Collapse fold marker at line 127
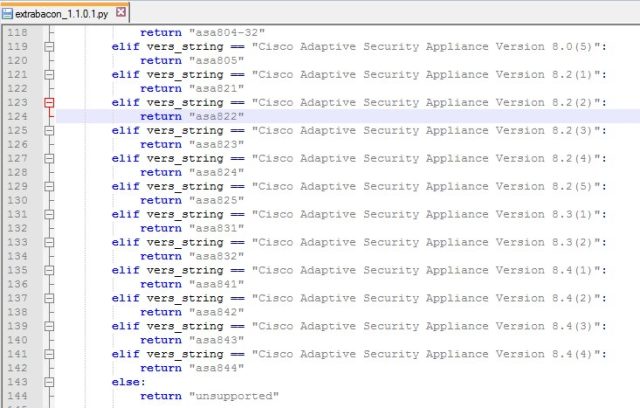The width and height of the screenshot is (640, 408). click(49, 158)
